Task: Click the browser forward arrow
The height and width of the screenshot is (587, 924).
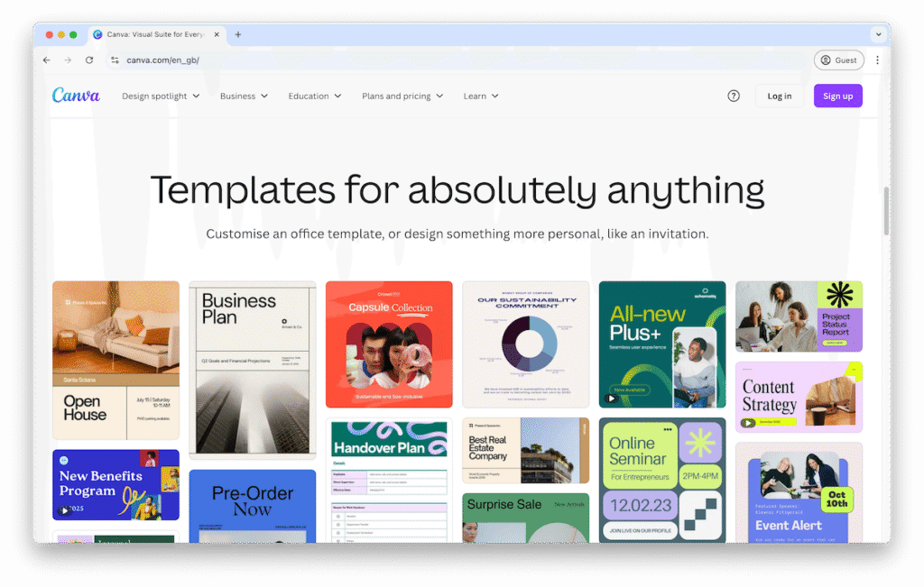Action: 68,60
